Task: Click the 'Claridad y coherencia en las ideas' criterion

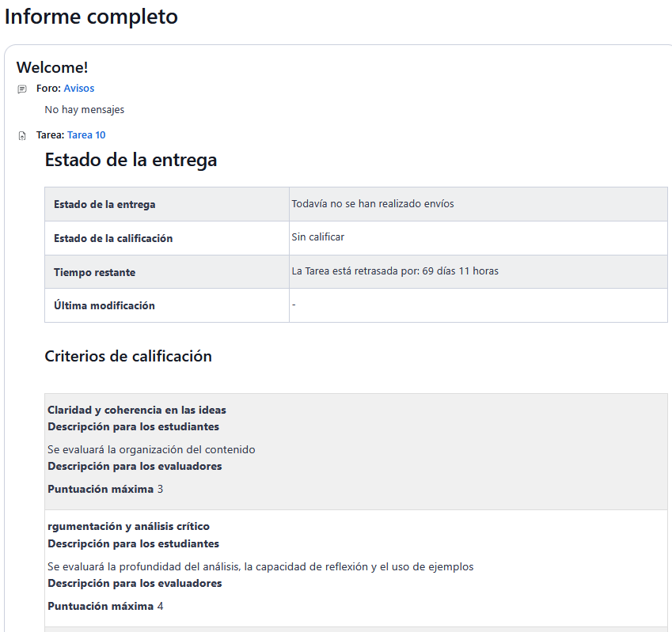Action: coord(137,411)
